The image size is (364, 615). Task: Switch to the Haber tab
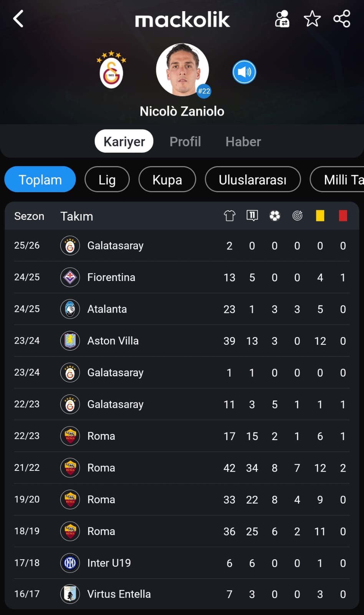click(243, 141)
